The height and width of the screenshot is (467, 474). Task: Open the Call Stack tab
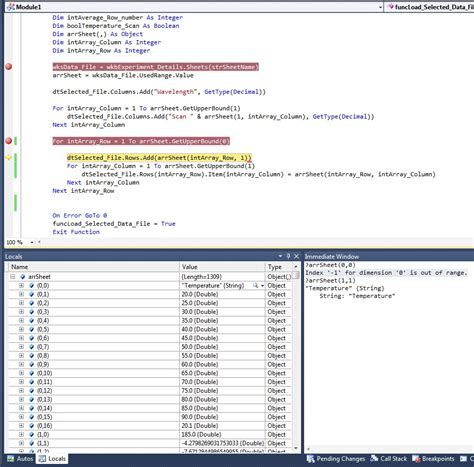tap(389, 459)
